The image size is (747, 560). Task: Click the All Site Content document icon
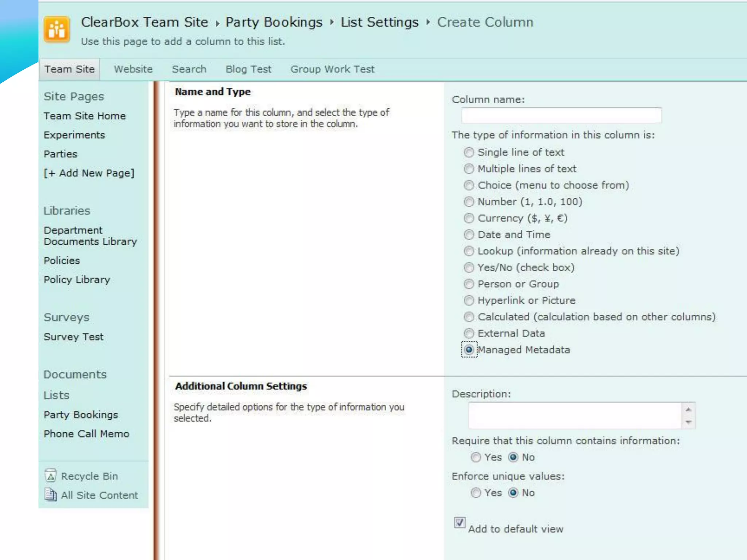click(50, 495)
